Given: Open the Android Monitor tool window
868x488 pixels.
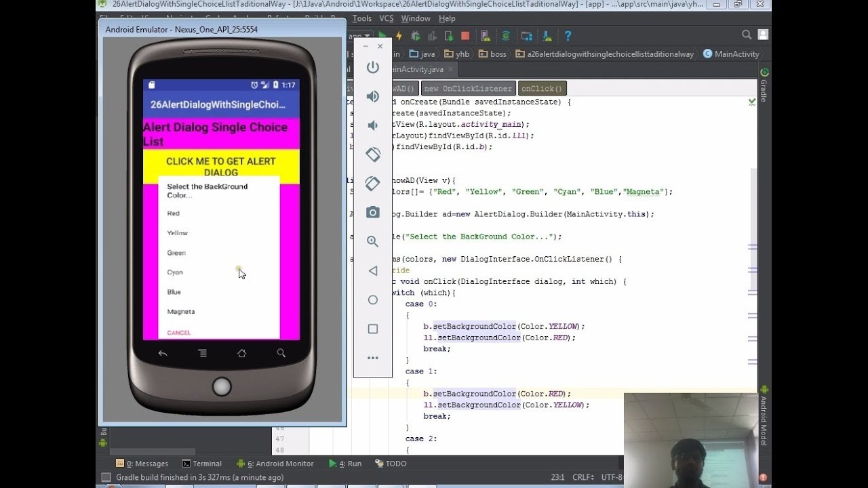Looking at the screenshot, I should point(275,464).
